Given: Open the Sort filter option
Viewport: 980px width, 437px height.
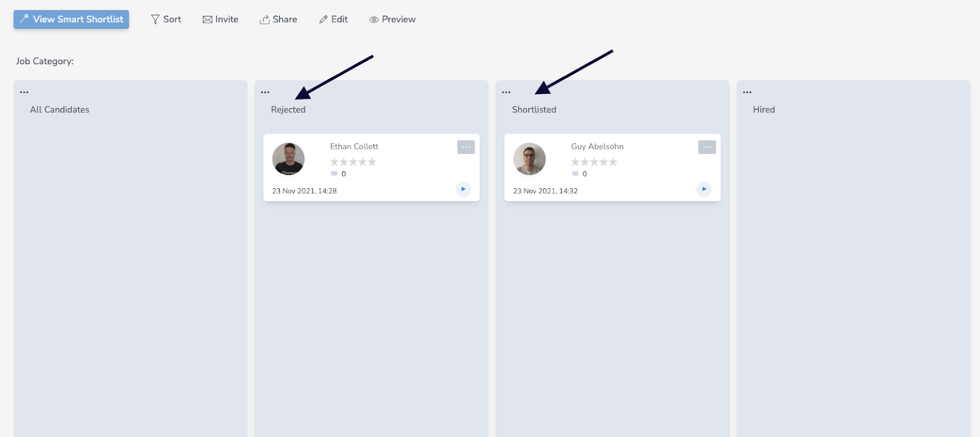Looking at the screenshot, I should click(x=166, y=19).
